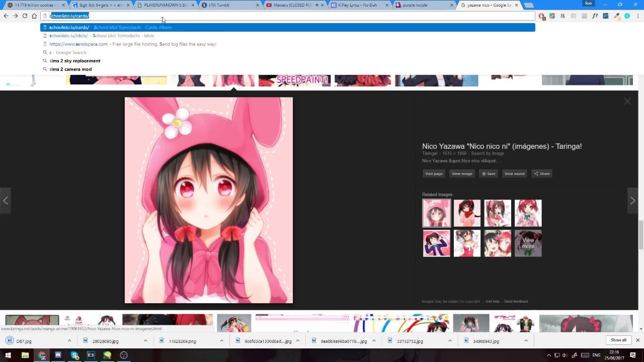Open Chrome from the taskbar
The height and width of the screenshot is (362, 644).
[42, 355]
